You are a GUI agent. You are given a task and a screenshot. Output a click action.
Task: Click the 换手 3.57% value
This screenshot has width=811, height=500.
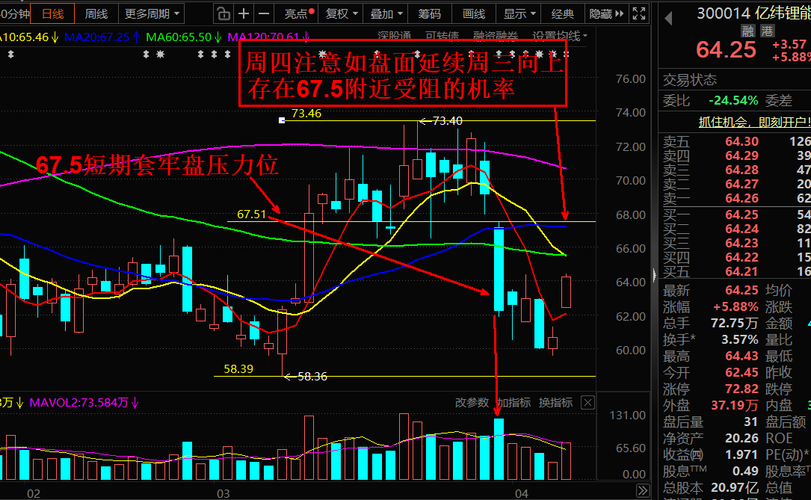tap(740, 340)
